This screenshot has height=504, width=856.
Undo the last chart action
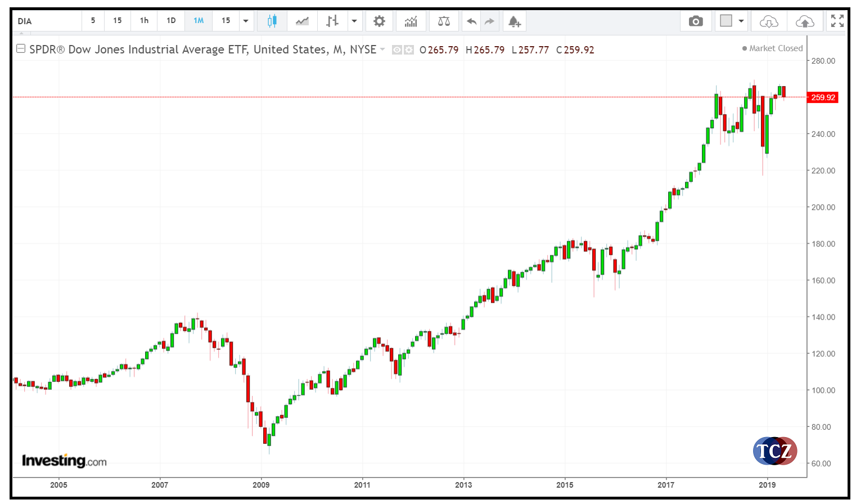tap(471, 20)
